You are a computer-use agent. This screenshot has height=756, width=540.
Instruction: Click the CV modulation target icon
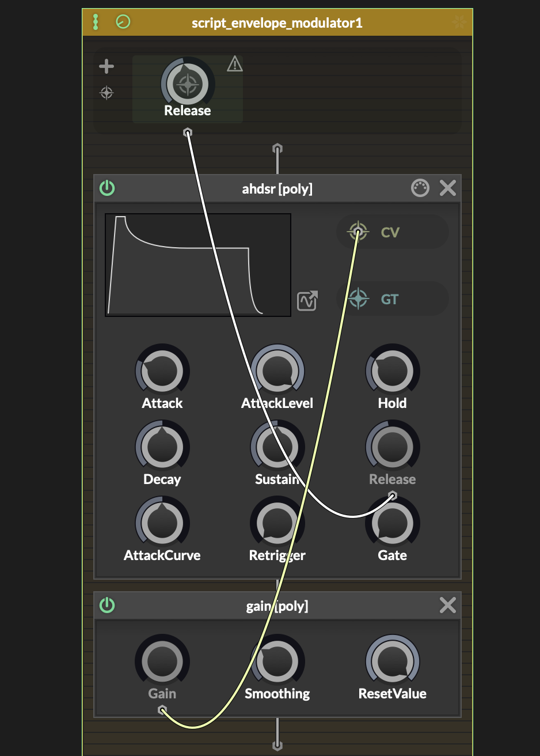click(358, 233)
